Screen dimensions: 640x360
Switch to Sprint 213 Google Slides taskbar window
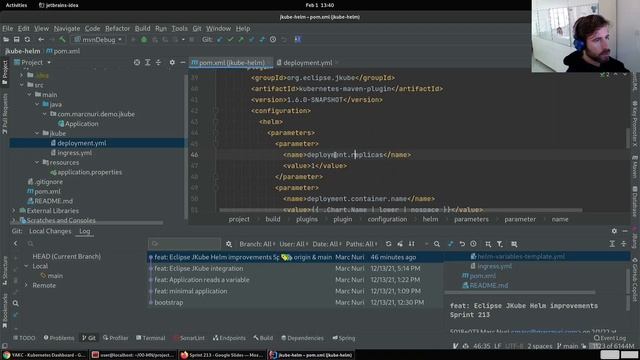tap(222, 355)
